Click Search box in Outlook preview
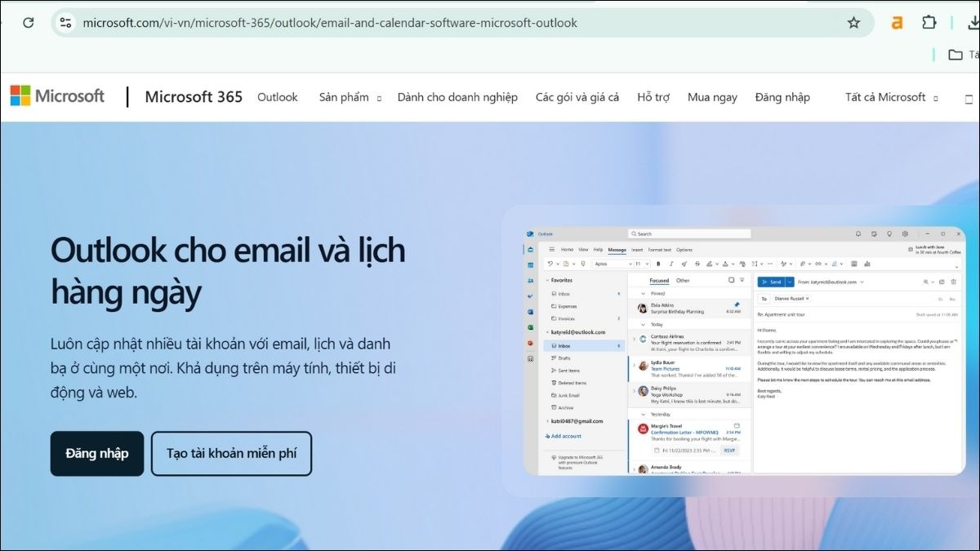The height and width of the screenshot is (551, 980). click(689, 233)
